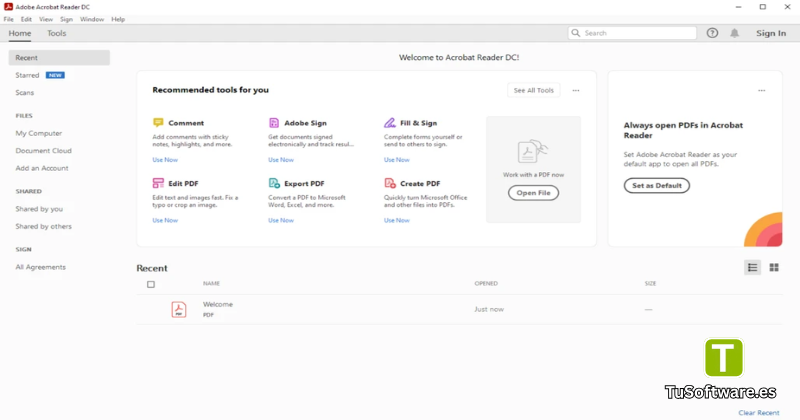Screen dimensions: 800x420
Task: Open the Window menu
Action: [92, 19]
